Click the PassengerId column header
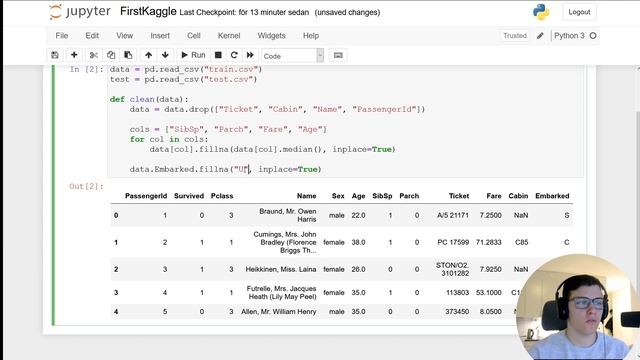 click(146, 196)
